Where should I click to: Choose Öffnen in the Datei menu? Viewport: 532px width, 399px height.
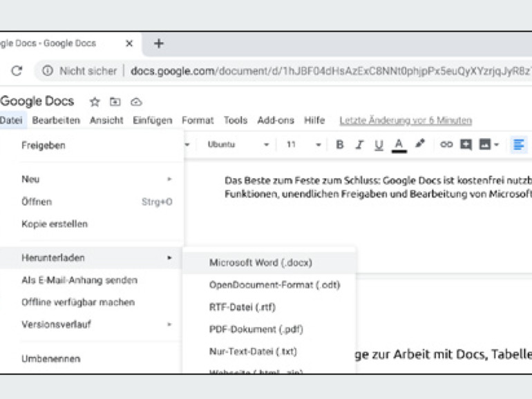pos(92,202)
